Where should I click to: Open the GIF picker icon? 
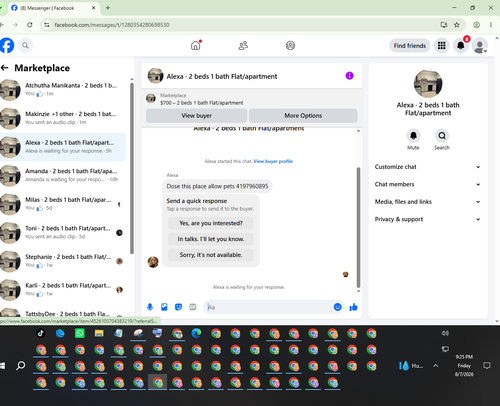pos(193,307)
